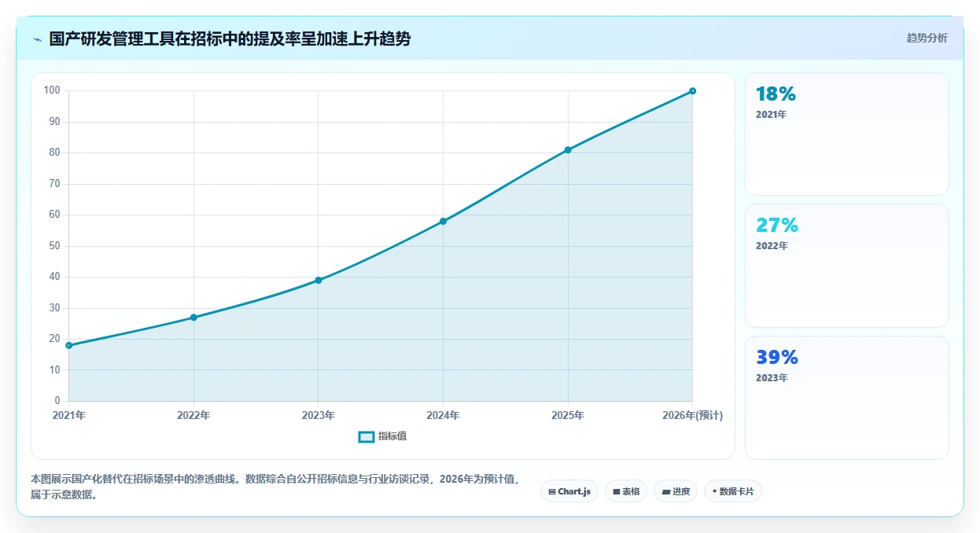
Task: Click the y-axis tick label 50
Action: pyautogui.click(x=54, y=246)
